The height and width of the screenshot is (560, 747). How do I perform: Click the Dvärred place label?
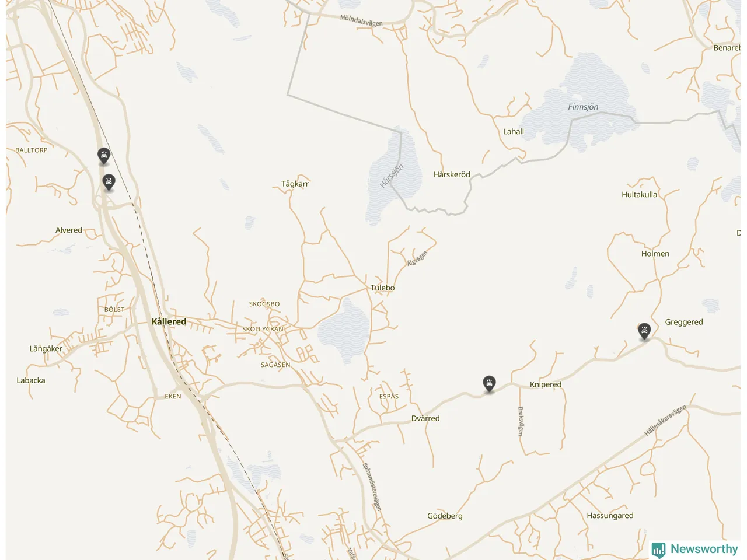coord(425,418)
